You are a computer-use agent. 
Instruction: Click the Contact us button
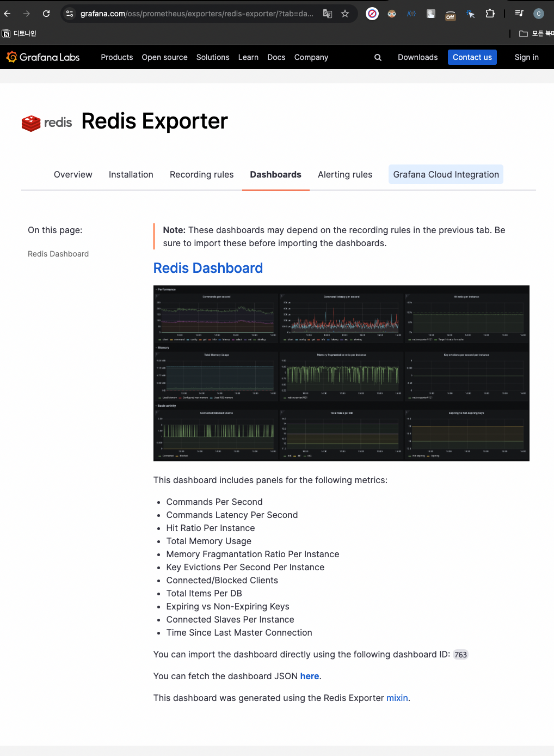(x=472, y=57)
